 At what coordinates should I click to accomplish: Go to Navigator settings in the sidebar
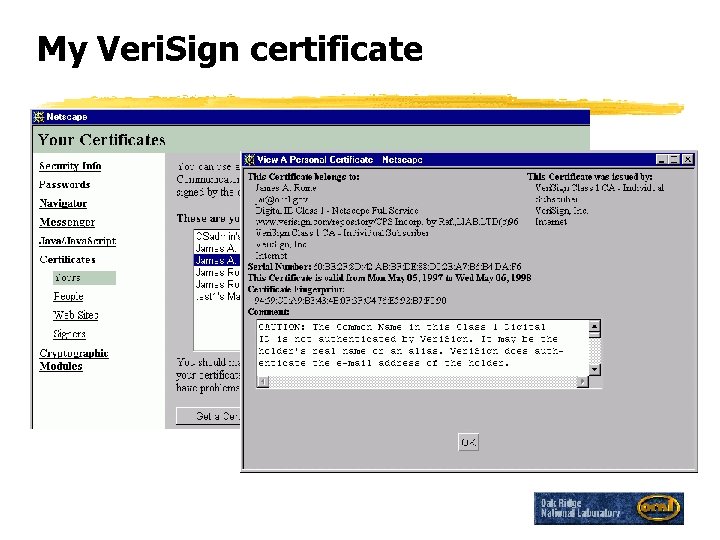63,203
